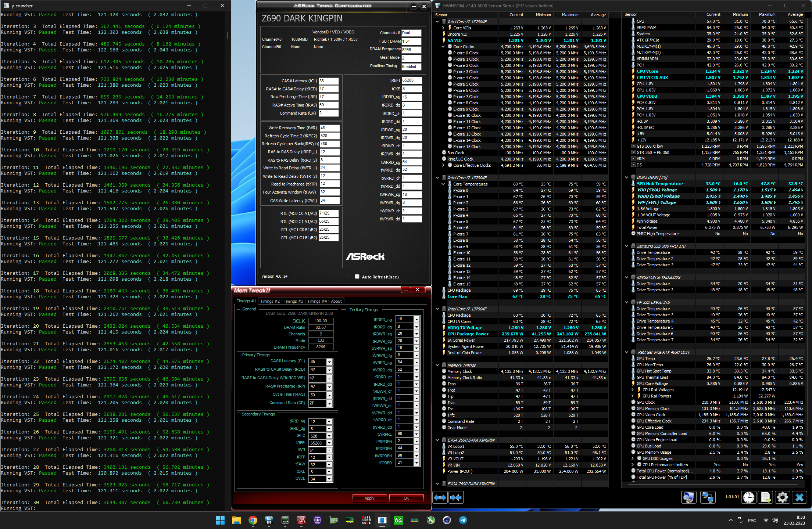
Task: Enable the Auto Refresh(sec) checkbox
Action: click(x=357, y=277)
